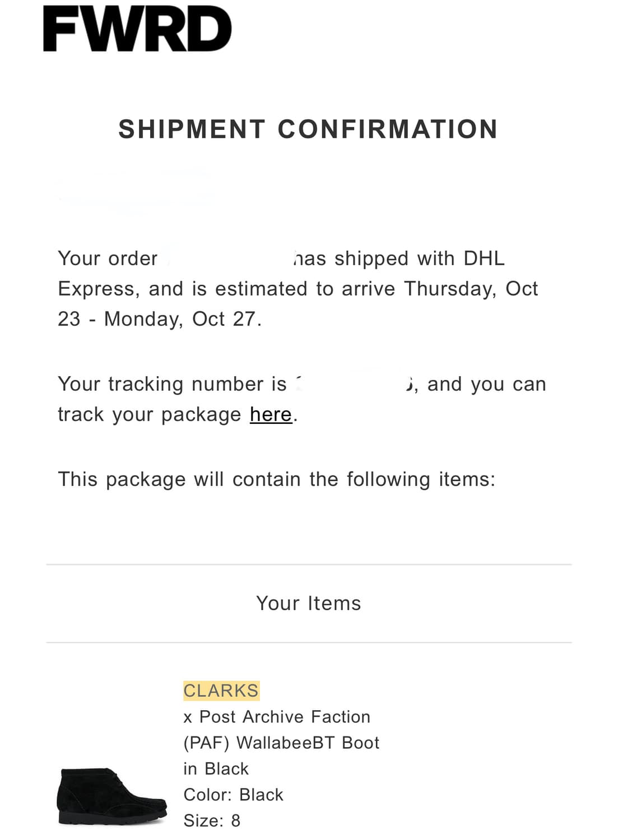
Task: Open the 'here' package tracking link
Action: (271, 414)
